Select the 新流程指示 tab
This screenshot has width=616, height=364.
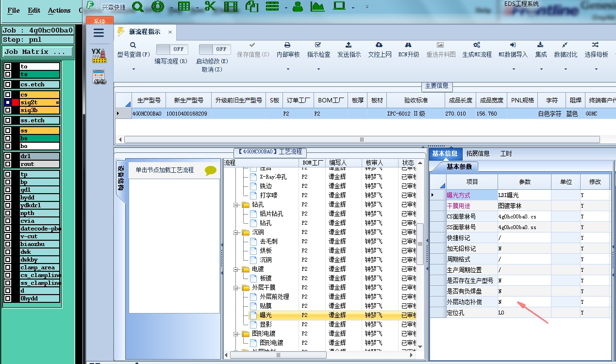coord(144,32)
